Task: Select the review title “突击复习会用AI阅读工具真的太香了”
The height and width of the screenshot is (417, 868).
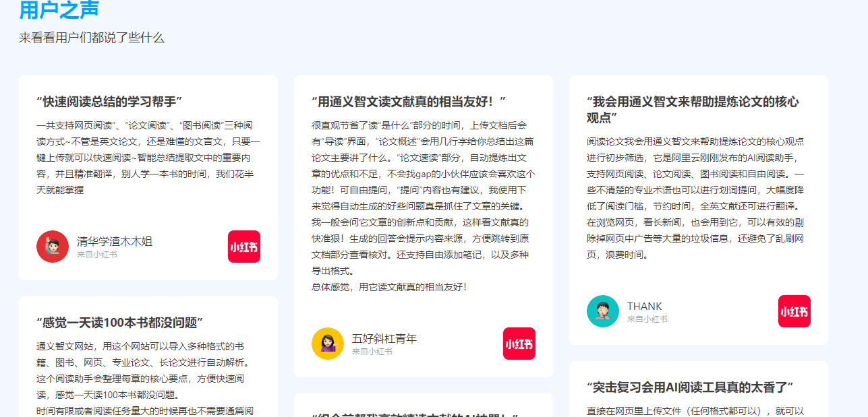Action: 690,387
